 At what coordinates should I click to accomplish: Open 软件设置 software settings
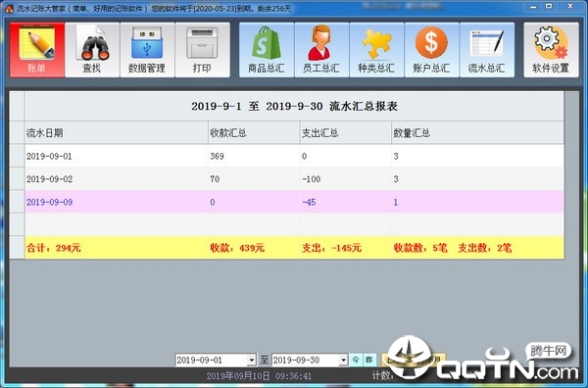pos(551,50)
